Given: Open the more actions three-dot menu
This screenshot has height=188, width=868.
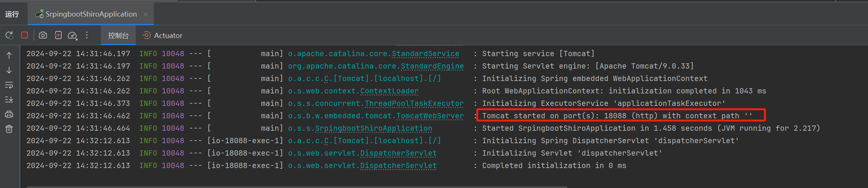Looking at the screenshot, I should tap(87, 35).
